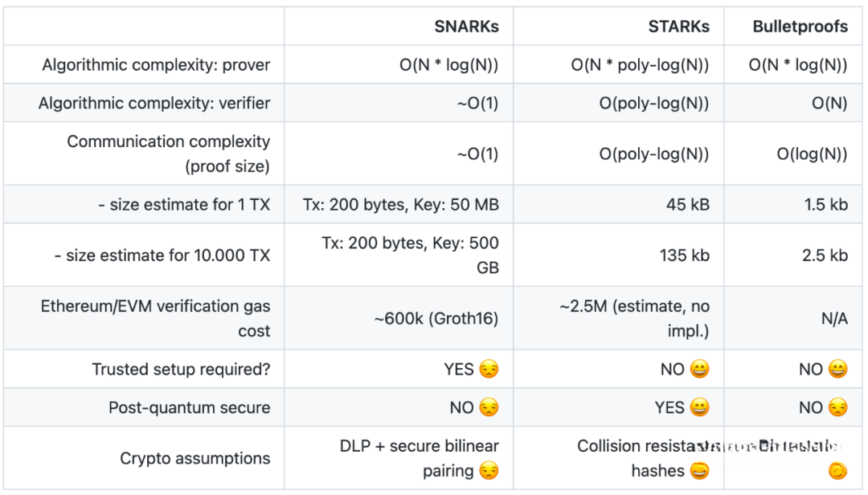Click the unamused emoji beside SNARKs trusted setup YES
This screenshot has height=495, width=868.
tap(489, 370)
